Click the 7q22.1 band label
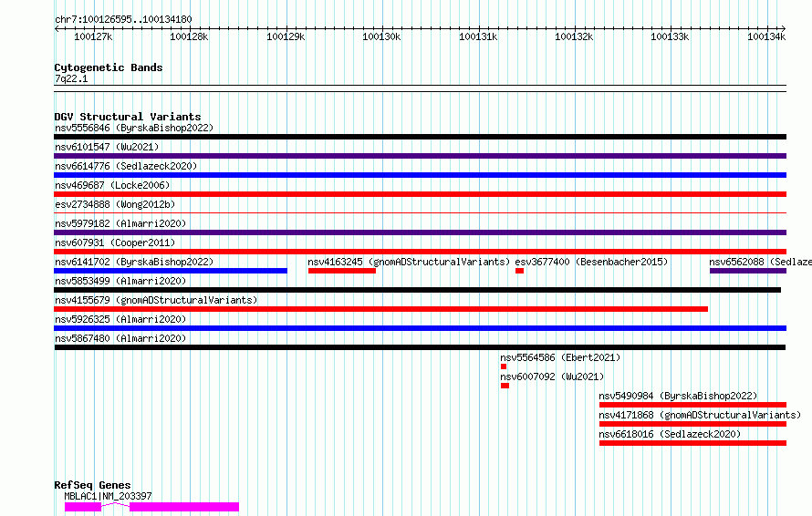The image size is (812, 516). click(71, 78)
